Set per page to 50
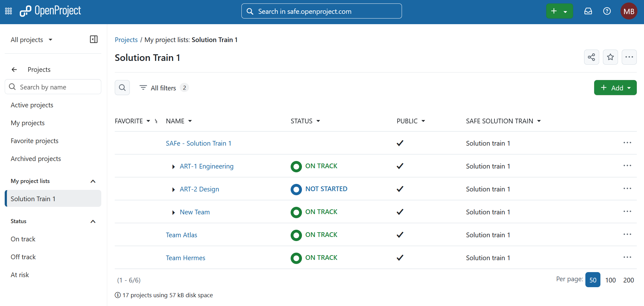644x306 pixels. (593, 280)
